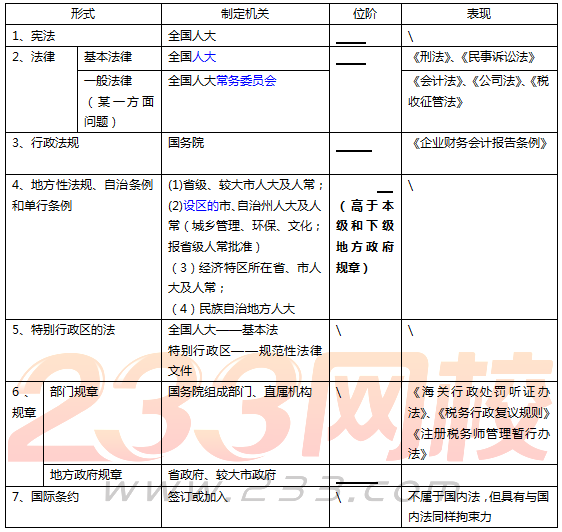The height and width of the screenshot is (532, 562).
Task: Click the blank line in 宪法 位阶 cell
Action: 351,43
